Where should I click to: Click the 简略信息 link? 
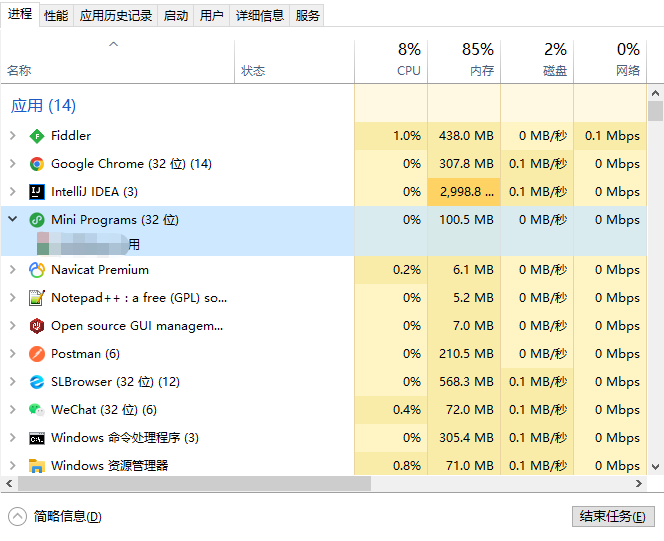67,516
